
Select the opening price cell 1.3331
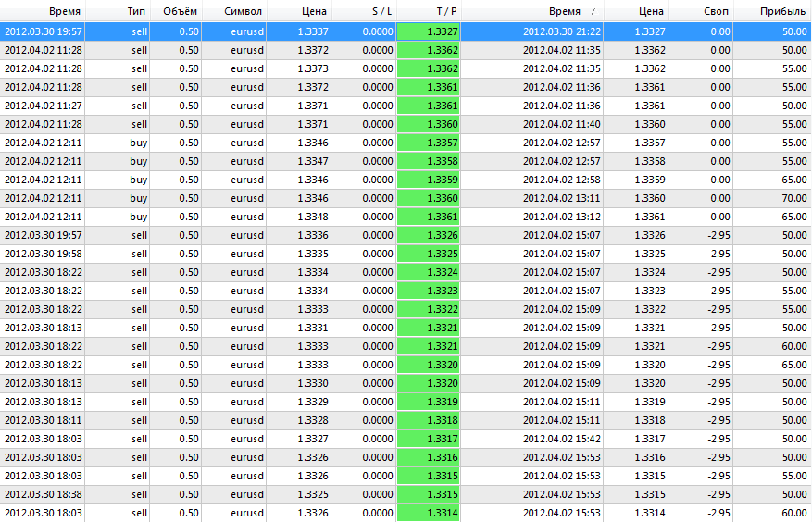299,328
